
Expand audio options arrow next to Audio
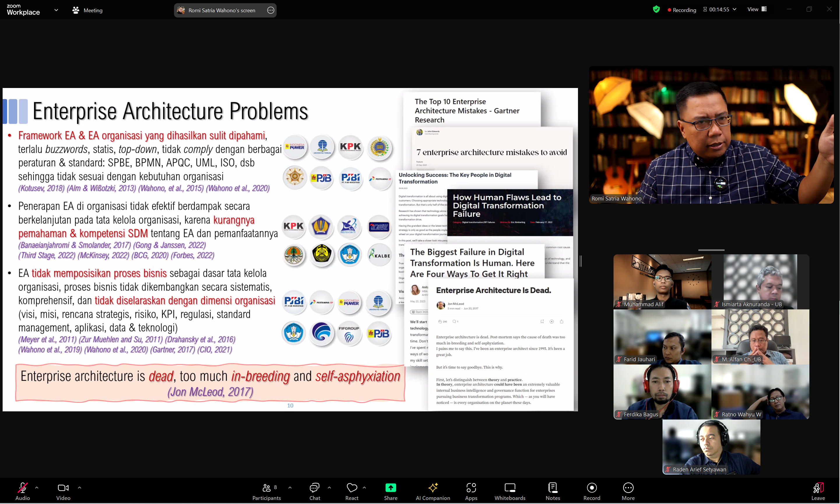[37, 487]
